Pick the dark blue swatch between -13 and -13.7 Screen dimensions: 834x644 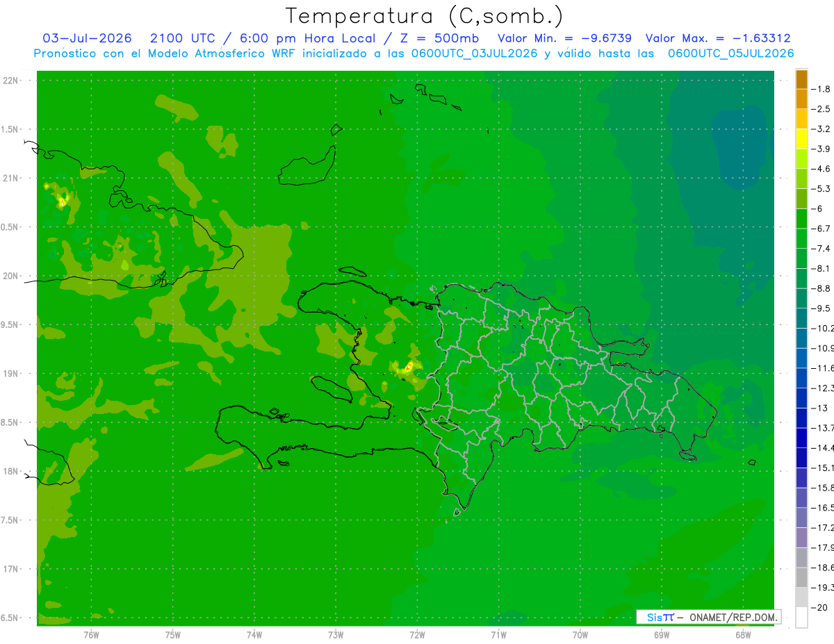tap(801, 418)
